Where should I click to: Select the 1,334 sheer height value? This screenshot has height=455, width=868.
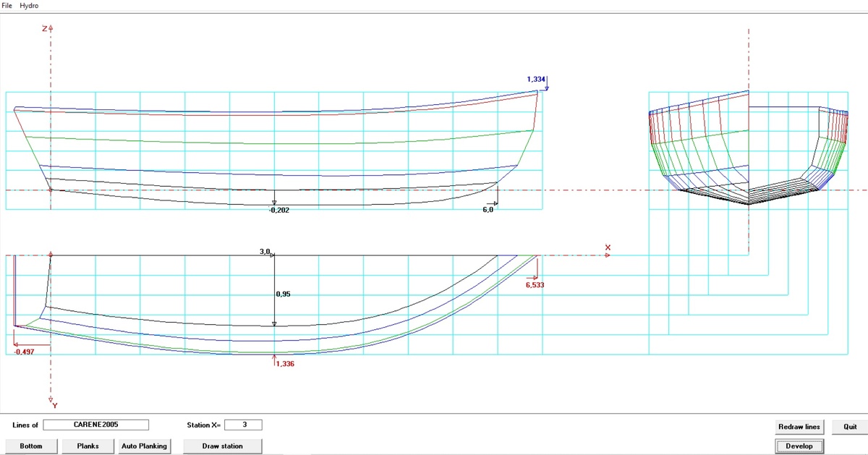[535, 79]
